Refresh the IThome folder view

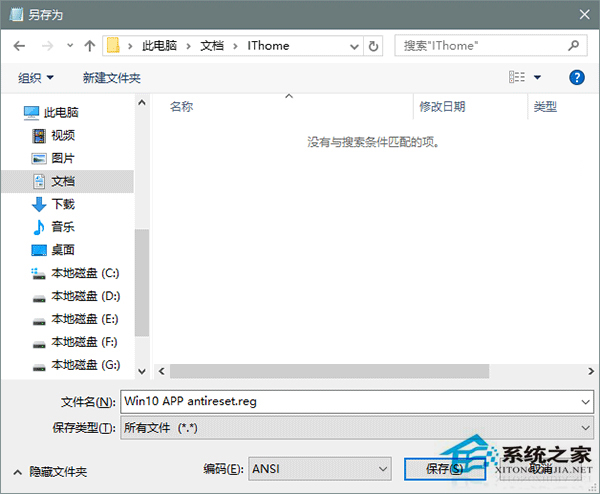coord(373,46)
